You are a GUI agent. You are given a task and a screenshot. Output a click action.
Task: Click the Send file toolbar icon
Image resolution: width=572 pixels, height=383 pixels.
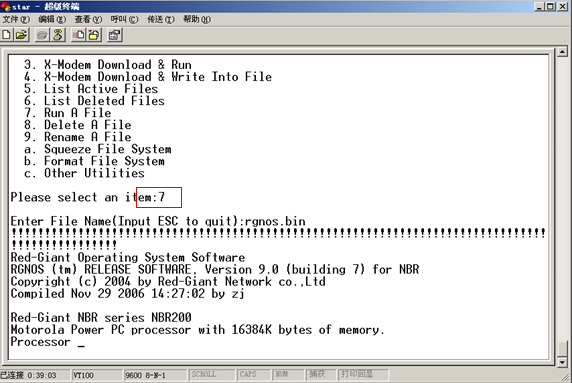pyautogui.click(x=79, y=35)
